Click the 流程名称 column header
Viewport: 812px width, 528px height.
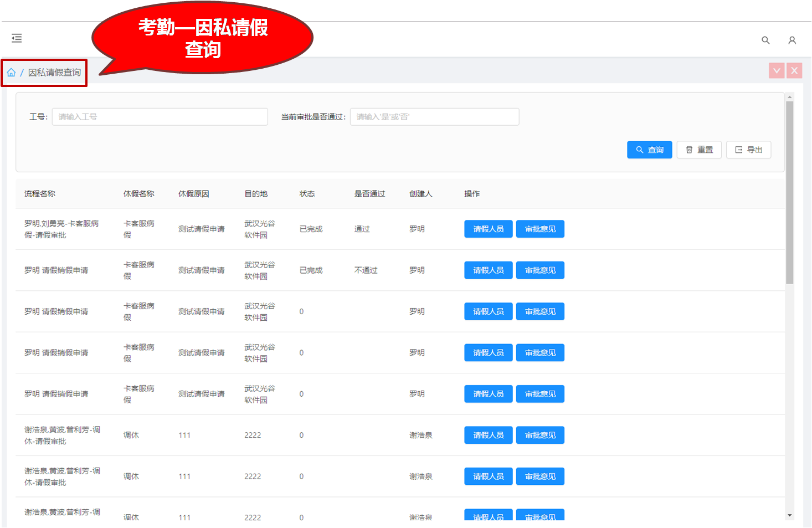[40, 194]
